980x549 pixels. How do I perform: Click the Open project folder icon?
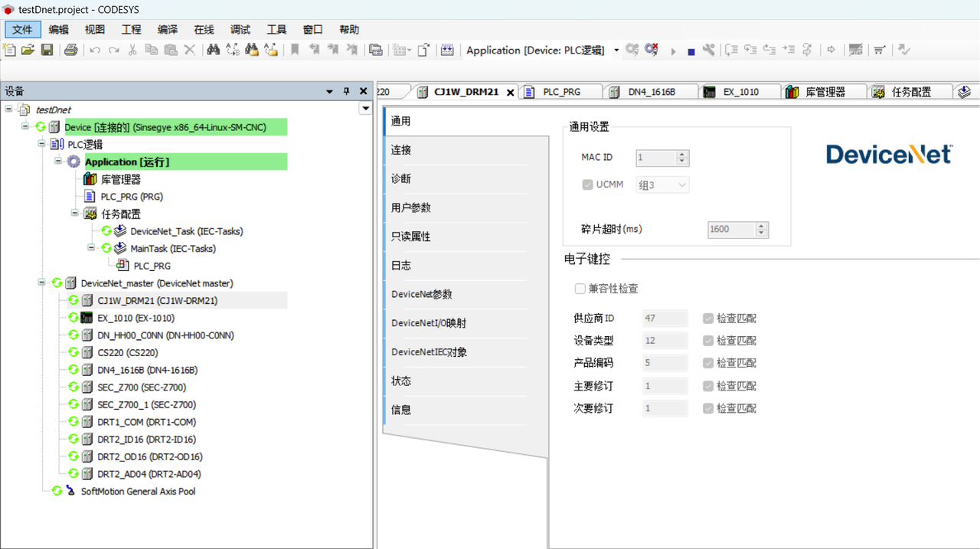click(x=28, y=50)
